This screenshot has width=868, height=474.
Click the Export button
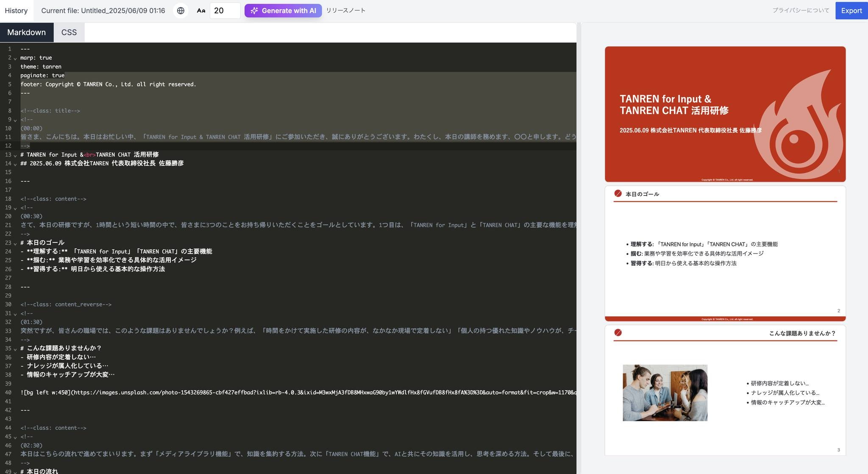[x=851, y=11]
